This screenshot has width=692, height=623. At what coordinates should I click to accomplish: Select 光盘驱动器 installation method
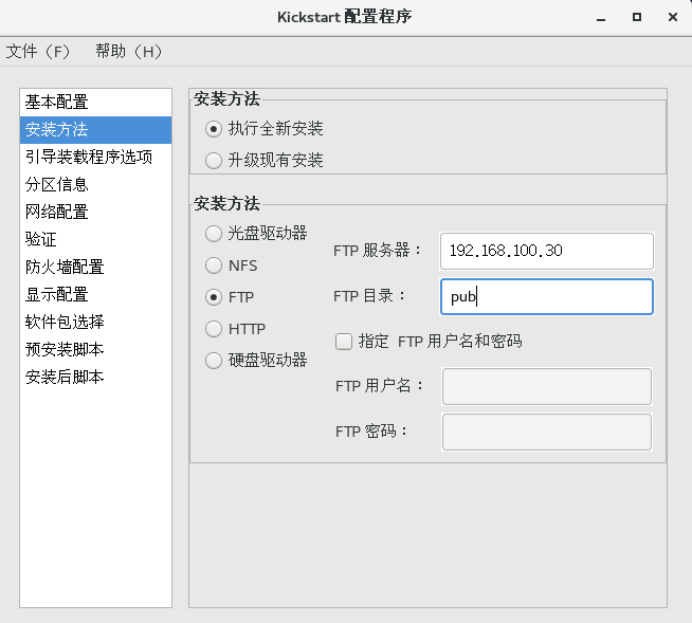coord(213,234)
